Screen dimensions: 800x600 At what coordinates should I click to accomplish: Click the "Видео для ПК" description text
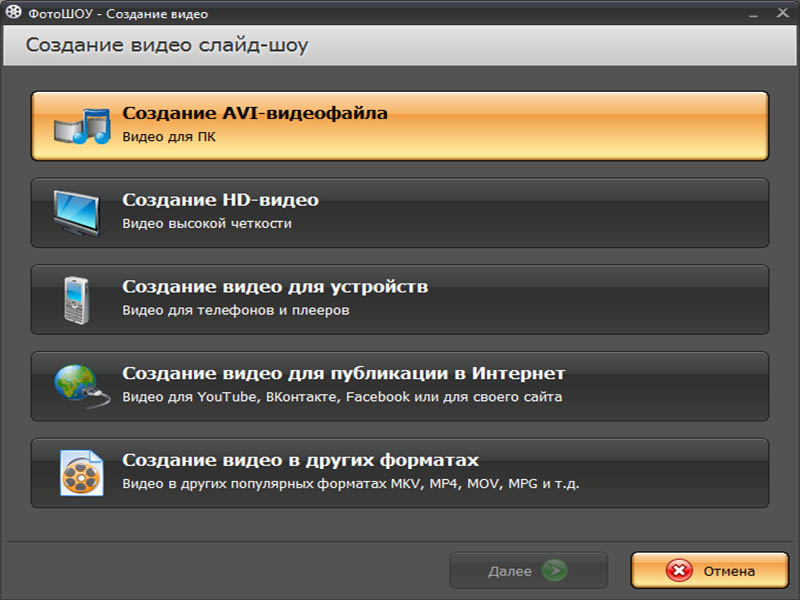coord(169,137)
